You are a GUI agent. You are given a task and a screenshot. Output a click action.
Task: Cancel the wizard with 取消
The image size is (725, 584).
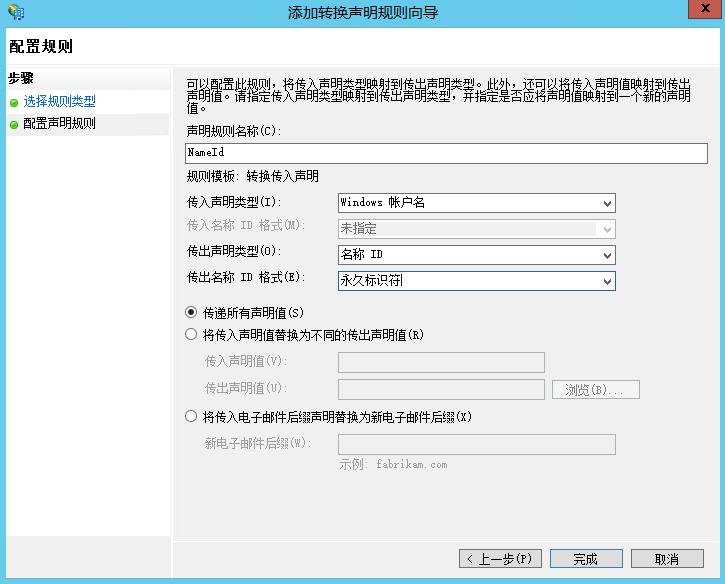667,558
